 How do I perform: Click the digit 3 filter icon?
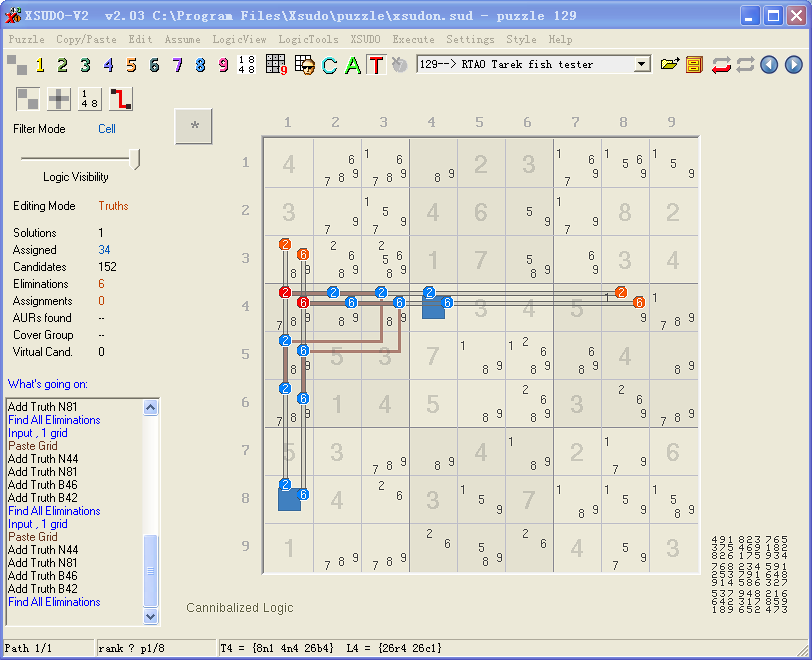tap(85, 65)
